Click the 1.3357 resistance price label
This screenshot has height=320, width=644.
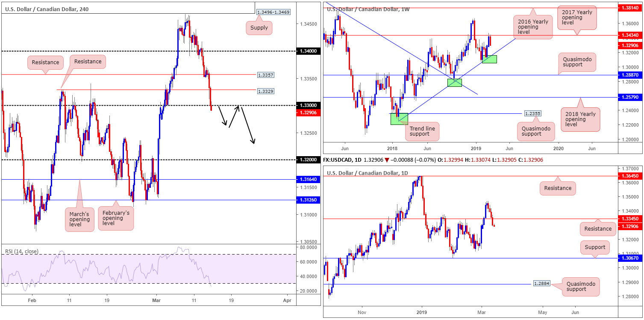pos(265,75)
